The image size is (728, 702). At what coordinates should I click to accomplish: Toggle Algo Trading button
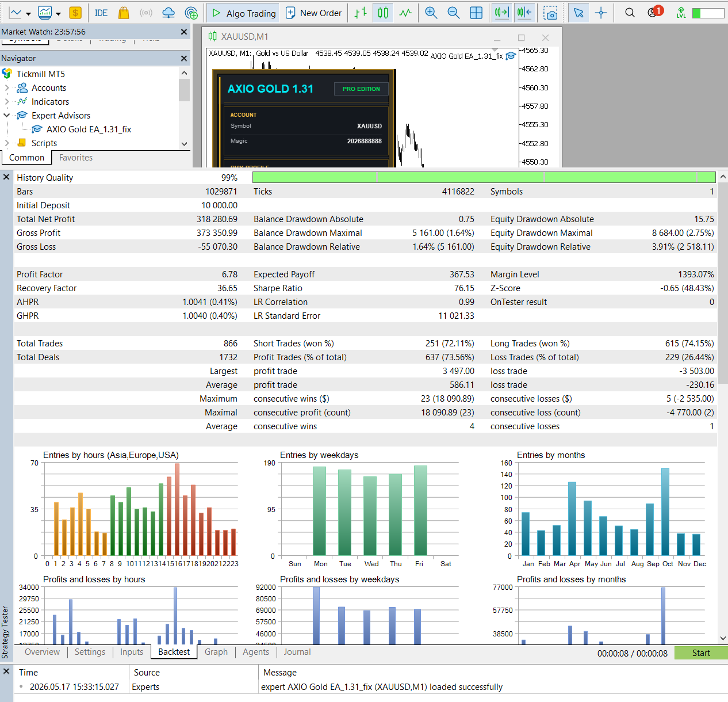[243, 13]
